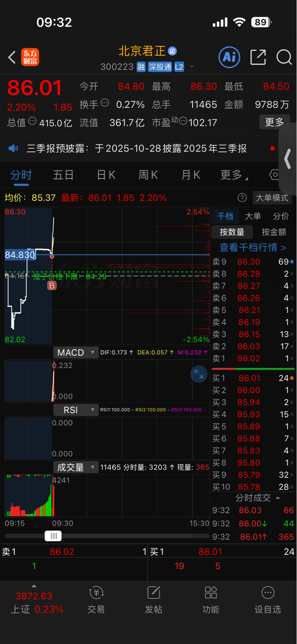
Task: Tap the 设自选 add watchlist icon
Action: [x=268, y=600]
